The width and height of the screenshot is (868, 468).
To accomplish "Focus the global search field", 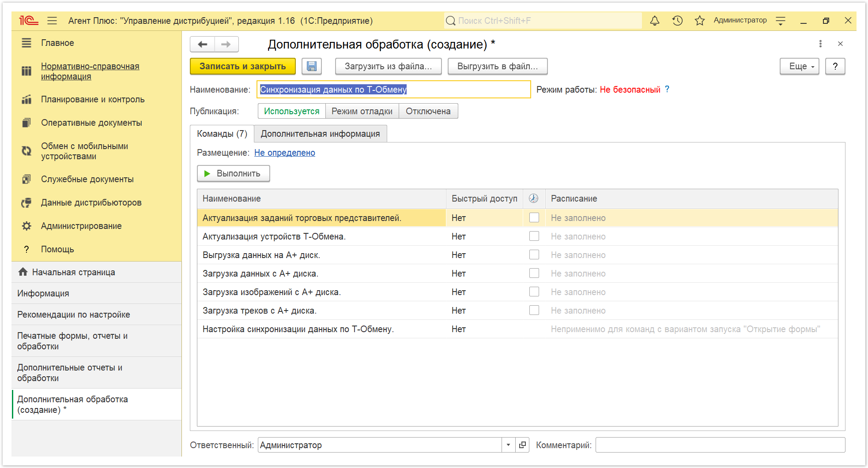I will point(543,21).
